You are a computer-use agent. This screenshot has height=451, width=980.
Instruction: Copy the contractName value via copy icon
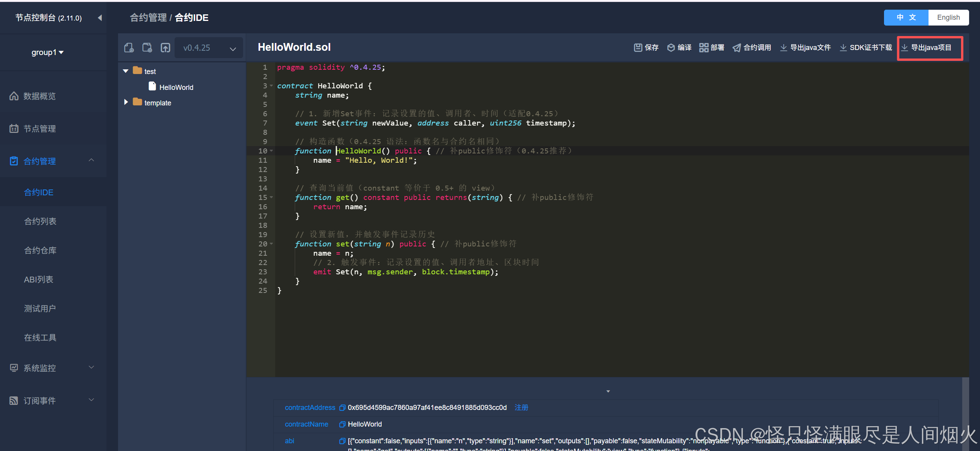[342, 424]
